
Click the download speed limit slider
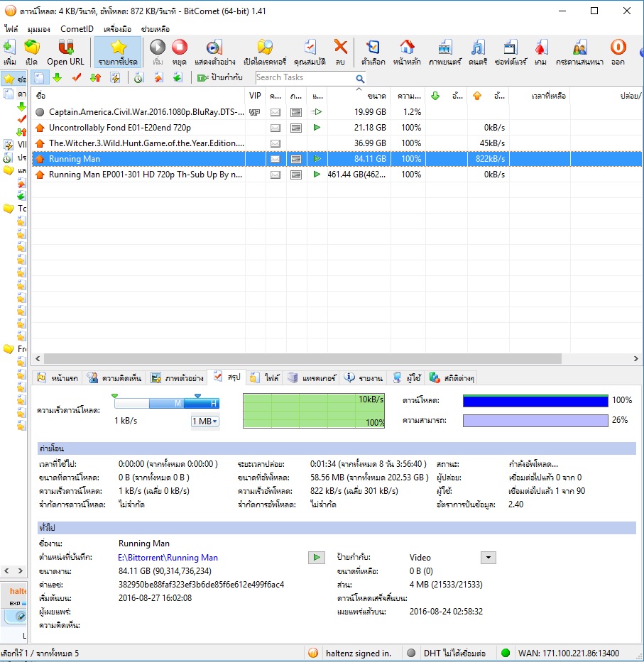pyautogui.click(x=167, y=404)
